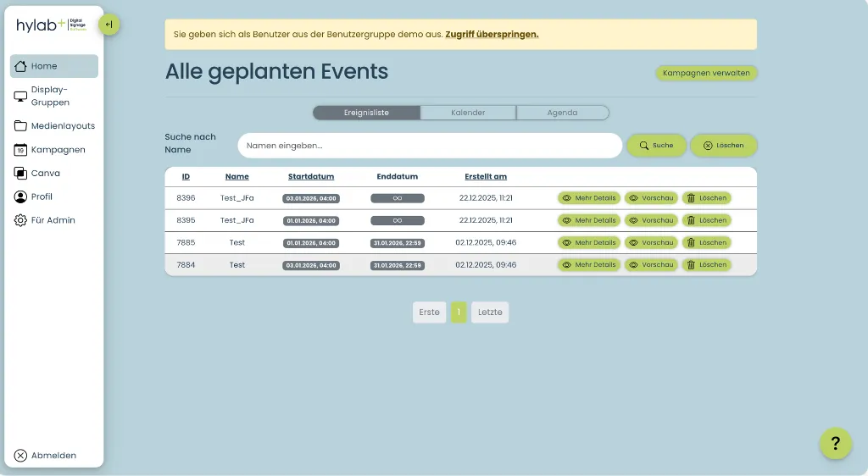868x476 pixels.
Task: Click the Suche search button
Action: click(657, 146)
